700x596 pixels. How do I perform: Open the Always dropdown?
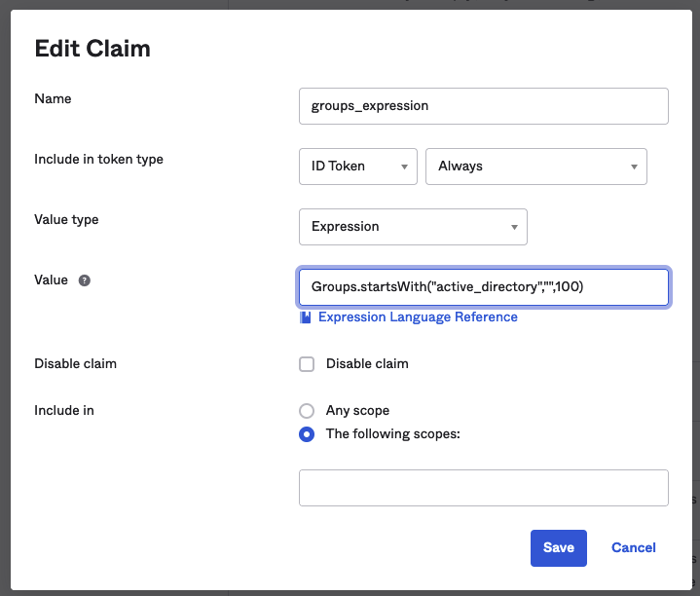[x=536, y=167]
